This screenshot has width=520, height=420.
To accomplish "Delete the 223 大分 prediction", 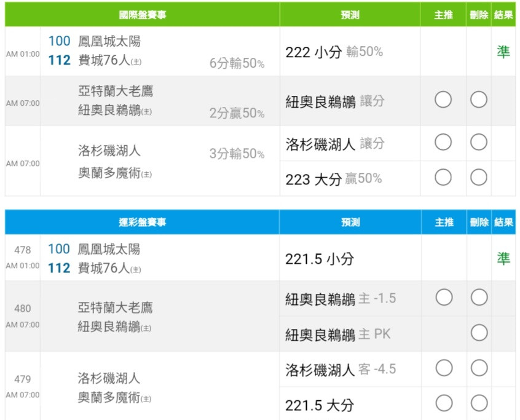I will click(478, 178).
